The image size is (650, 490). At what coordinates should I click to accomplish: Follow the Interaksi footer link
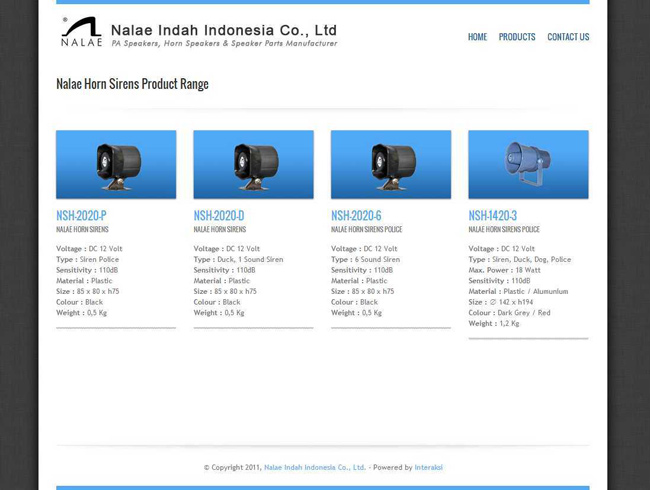pyautogui.click(x=428, y=467)
